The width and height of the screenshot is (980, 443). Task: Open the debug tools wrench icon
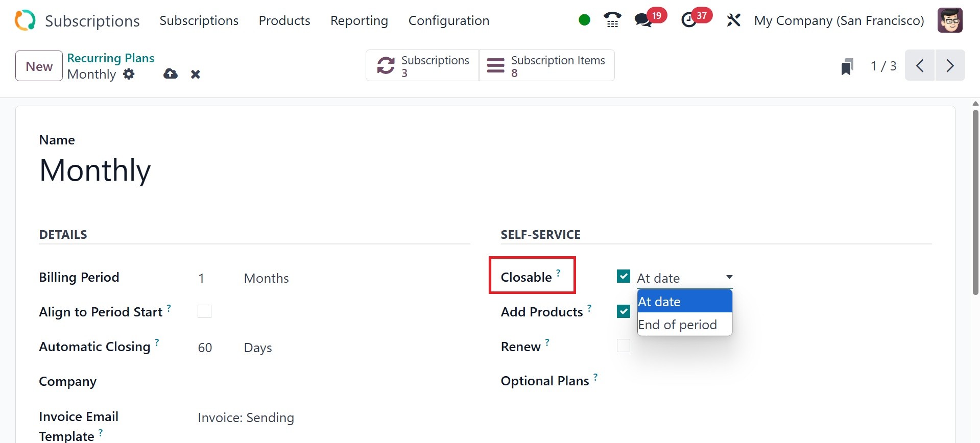point(733,20)
